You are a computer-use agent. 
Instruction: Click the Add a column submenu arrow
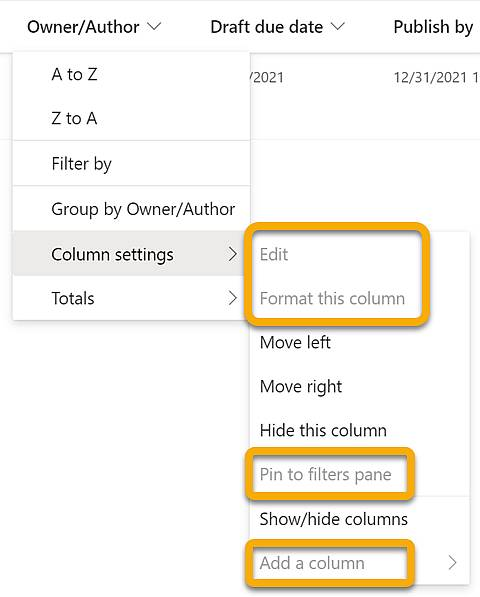pyautogui.click(x=452, y=563)
